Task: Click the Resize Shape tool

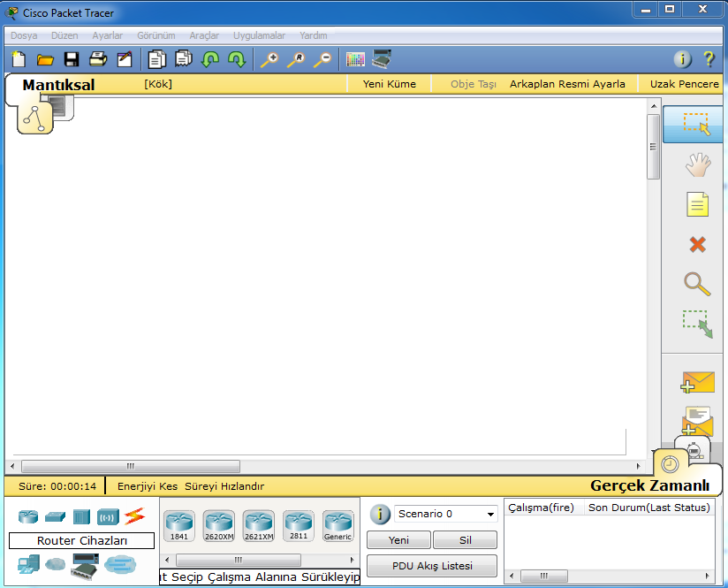Action: 697,324
